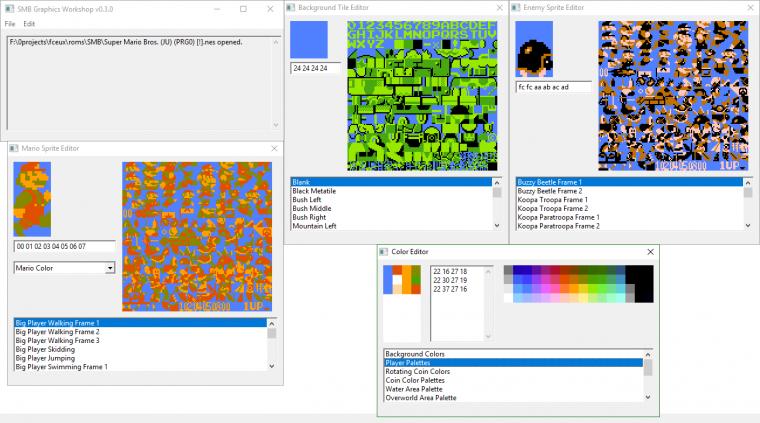Click the enemy sprite CHR tile sheet

[673, 95]
